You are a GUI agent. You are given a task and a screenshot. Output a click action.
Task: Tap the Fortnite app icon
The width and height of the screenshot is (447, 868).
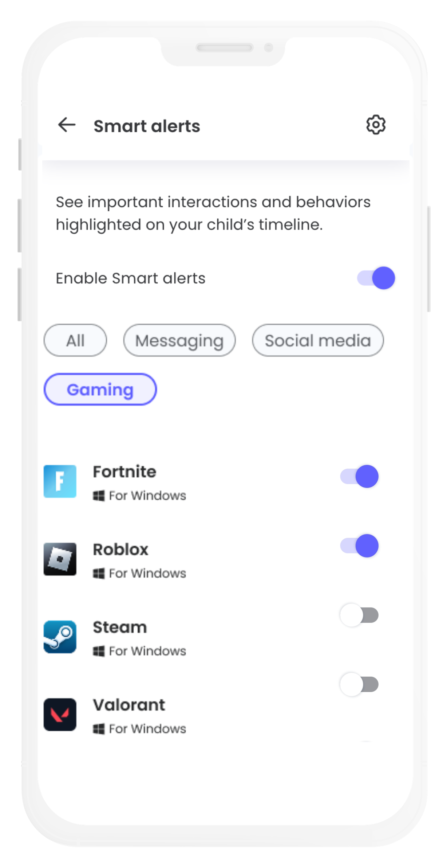tap(60, 481)
